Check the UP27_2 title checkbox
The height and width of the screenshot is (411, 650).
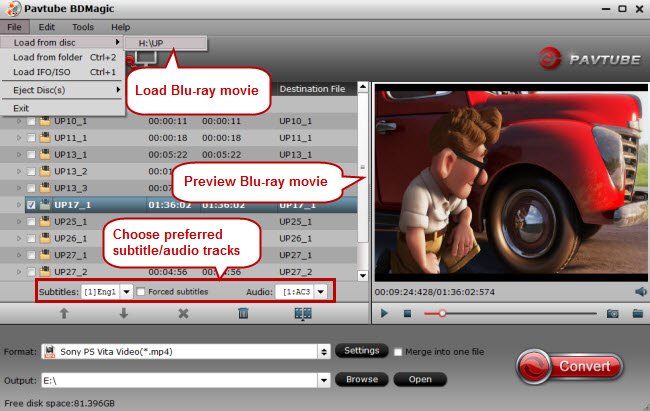(31, 272)
